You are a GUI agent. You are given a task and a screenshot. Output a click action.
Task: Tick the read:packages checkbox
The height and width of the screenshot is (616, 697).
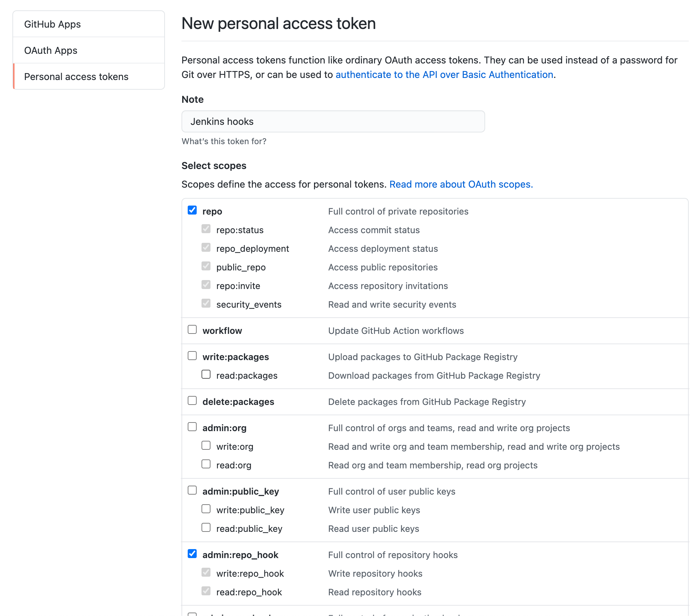pyautogui.click(x=206, y=375)
